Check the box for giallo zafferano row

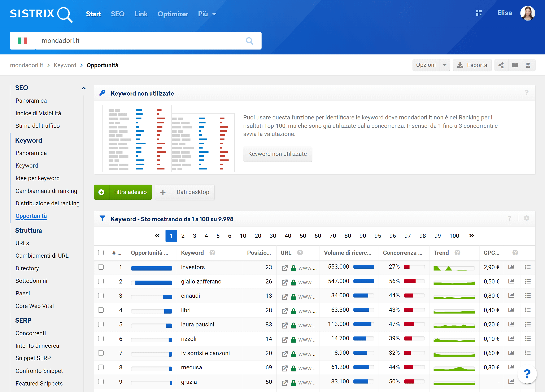point(101,281)
